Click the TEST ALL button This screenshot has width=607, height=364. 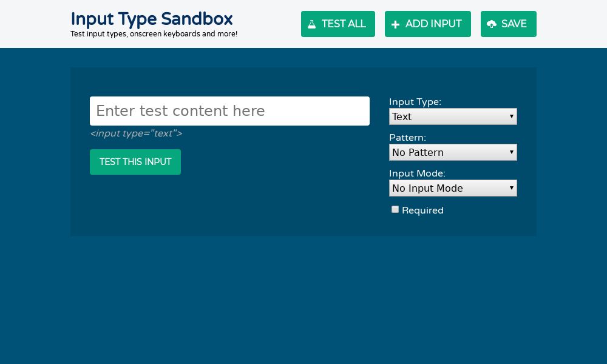coord(338,24)
